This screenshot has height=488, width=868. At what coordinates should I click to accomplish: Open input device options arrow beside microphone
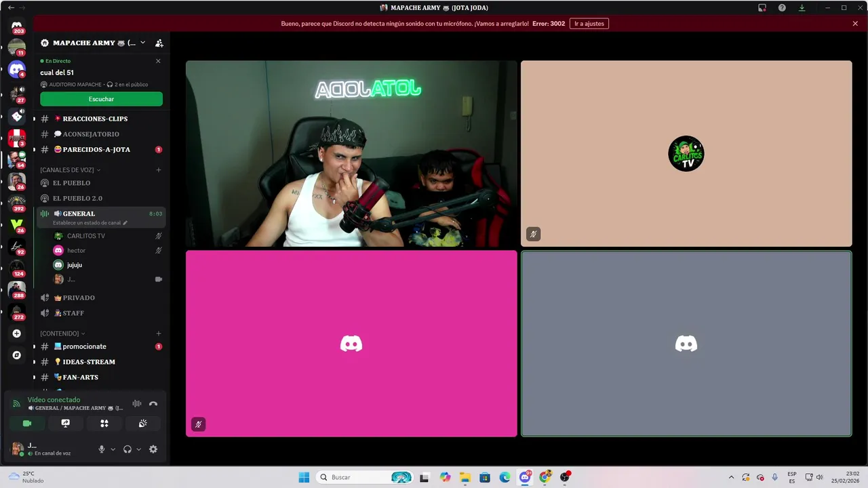[x=113, y=449]
